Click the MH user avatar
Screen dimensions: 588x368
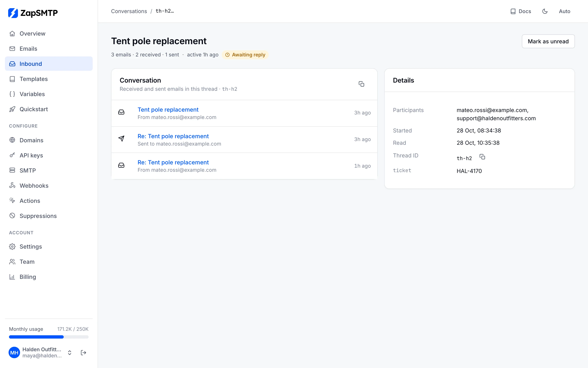[14, 352]
